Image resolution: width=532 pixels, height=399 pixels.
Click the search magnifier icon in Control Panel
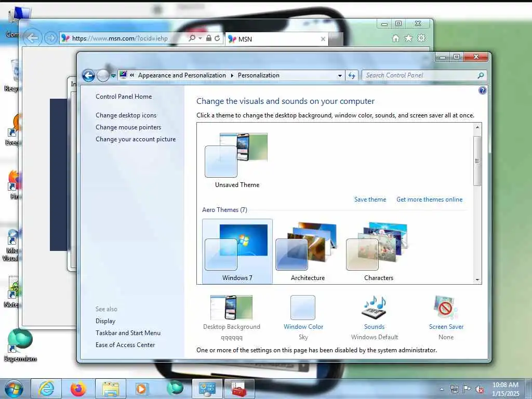[481, 75]
